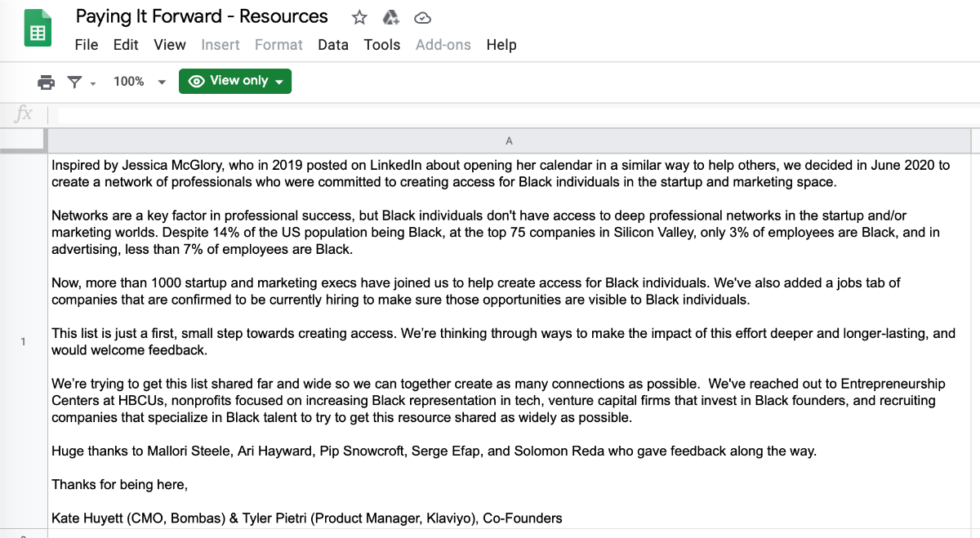
Task: Click the document title Paying It Forward - Resources
Action: pos(202,16)
